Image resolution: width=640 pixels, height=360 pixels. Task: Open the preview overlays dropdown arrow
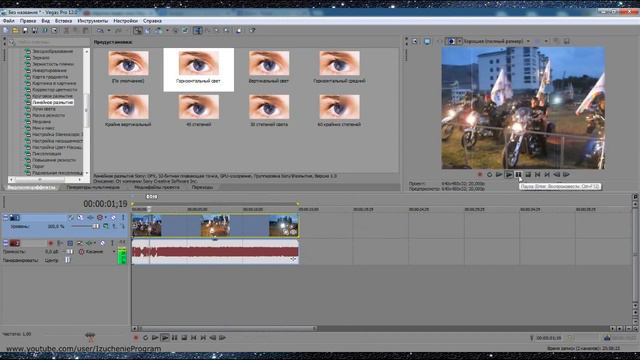[x=546, y=41]
